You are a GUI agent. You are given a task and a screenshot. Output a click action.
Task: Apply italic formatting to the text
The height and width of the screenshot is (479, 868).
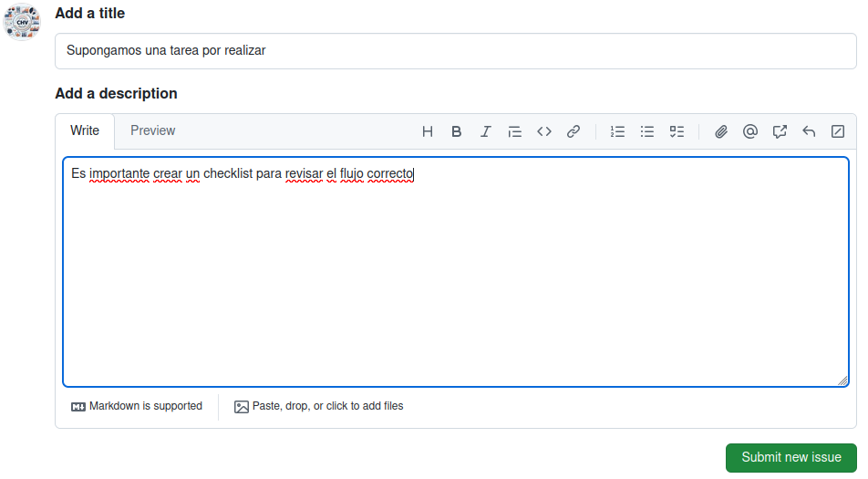click(x=485, y=131)
